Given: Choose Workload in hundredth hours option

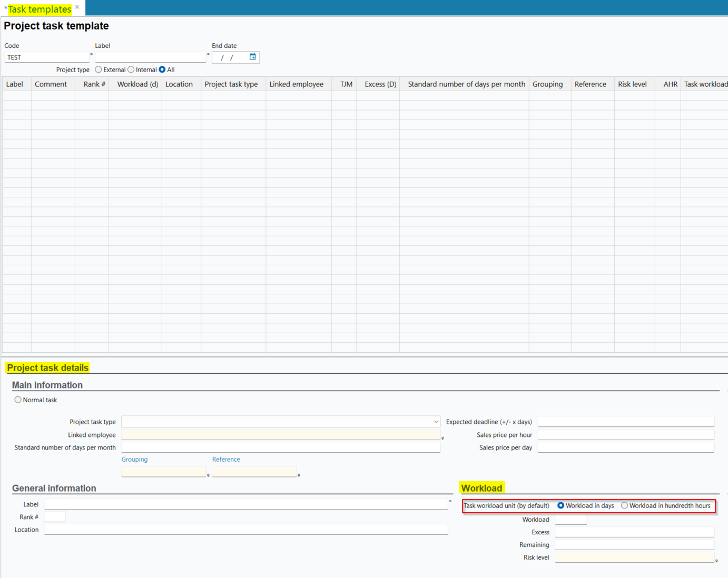Looking at the screenshot, I should (x=624, y=505).
